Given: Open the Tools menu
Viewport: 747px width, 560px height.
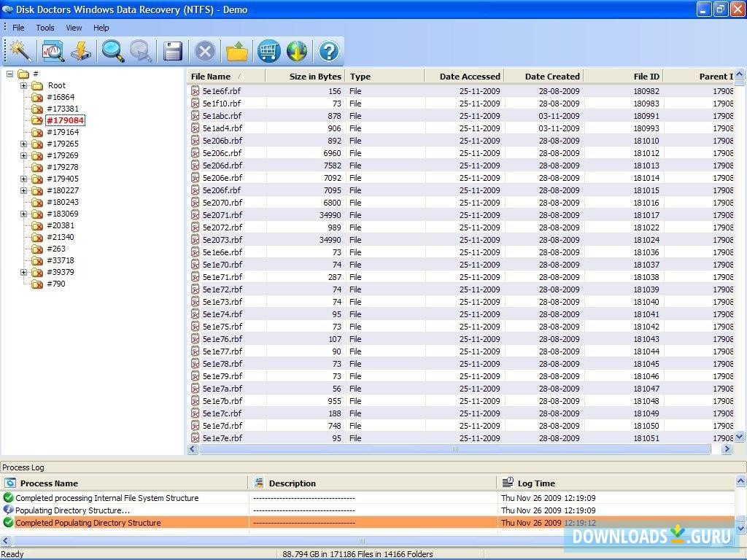Looking at the screenshot, I should tap(45, 28).
